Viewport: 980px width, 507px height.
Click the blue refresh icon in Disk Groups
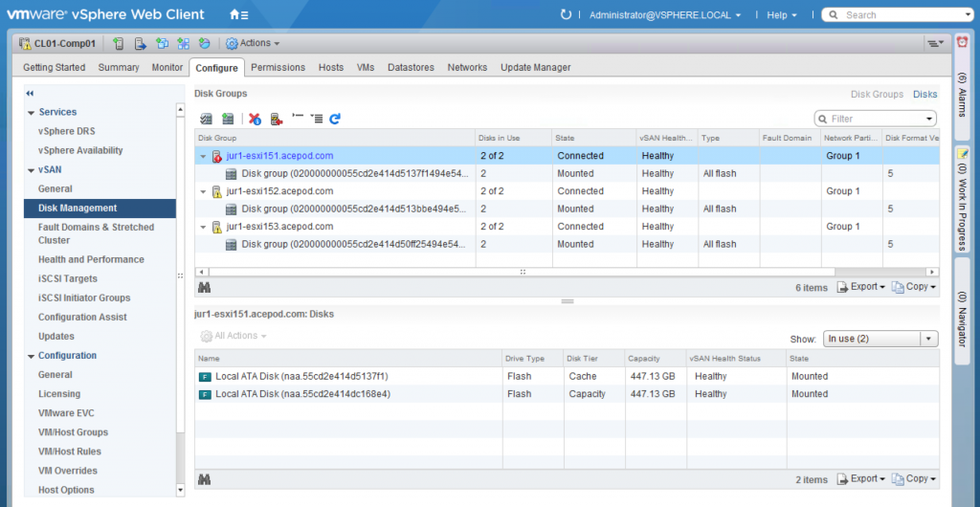click(x=335, y=119)
